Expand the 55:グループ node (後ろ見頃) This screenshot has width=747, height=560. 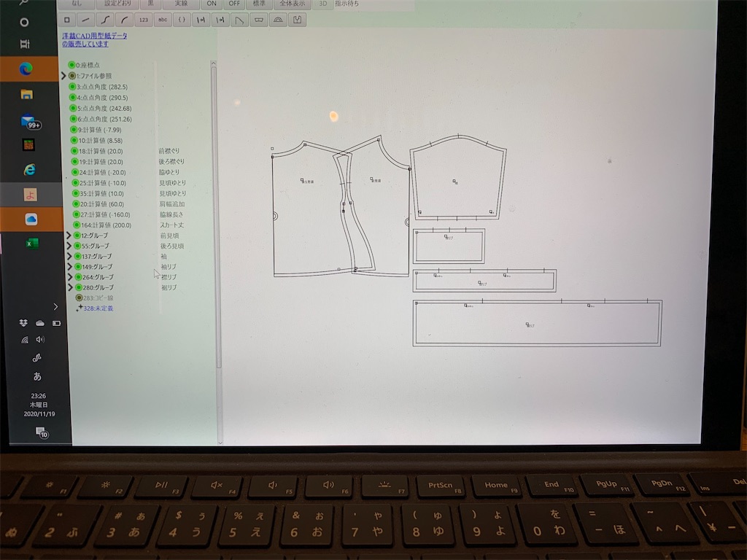tap(69, 246)
